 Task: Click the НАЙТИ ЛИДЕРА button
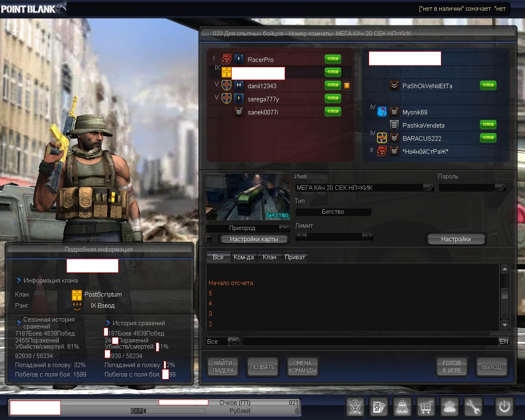223,366
